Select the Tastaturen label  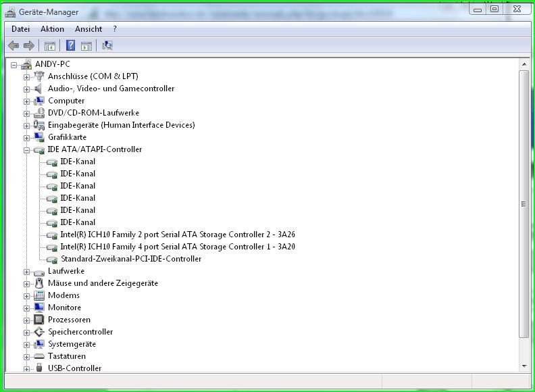[x=66, y=356]
